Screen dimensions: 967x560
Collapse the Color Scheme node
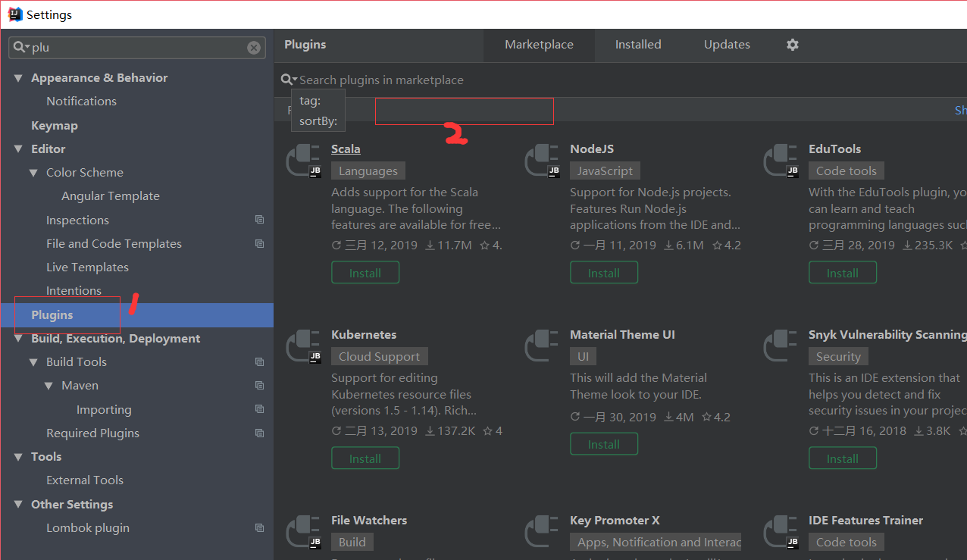click(x=33, y=173)
